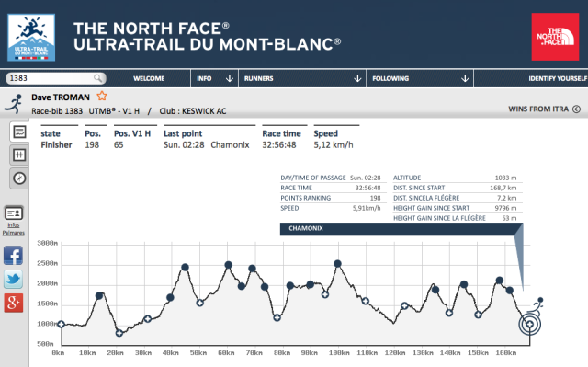This screenshot has width=588, height=367.
Task: Toggle the favorite star next to Dave TROMAN
Action: (x=102, y=96)
